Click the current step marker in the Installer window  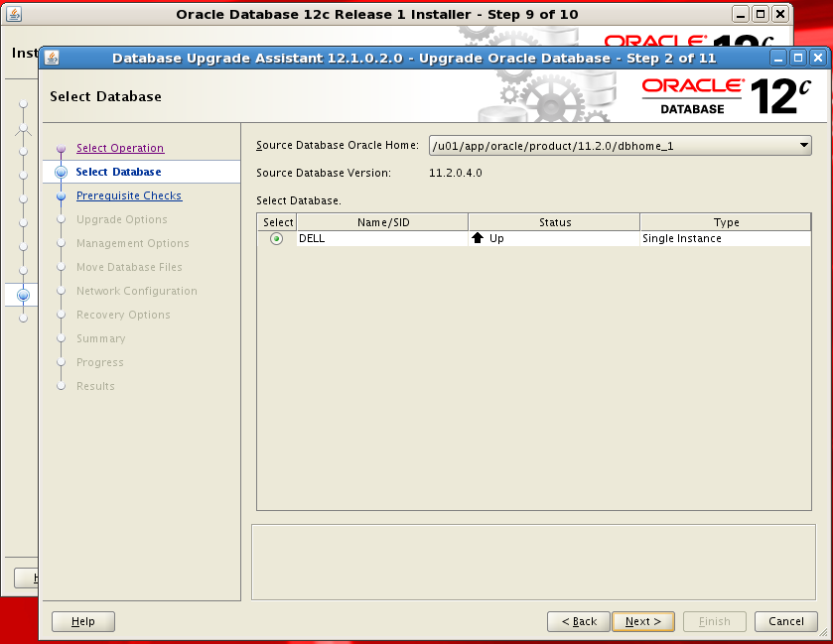pos(23,295)
